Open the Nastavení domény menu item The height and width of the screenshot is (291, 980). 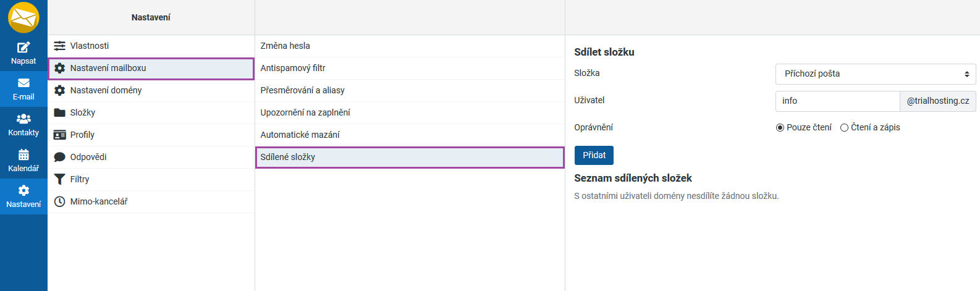coord(106,90)
